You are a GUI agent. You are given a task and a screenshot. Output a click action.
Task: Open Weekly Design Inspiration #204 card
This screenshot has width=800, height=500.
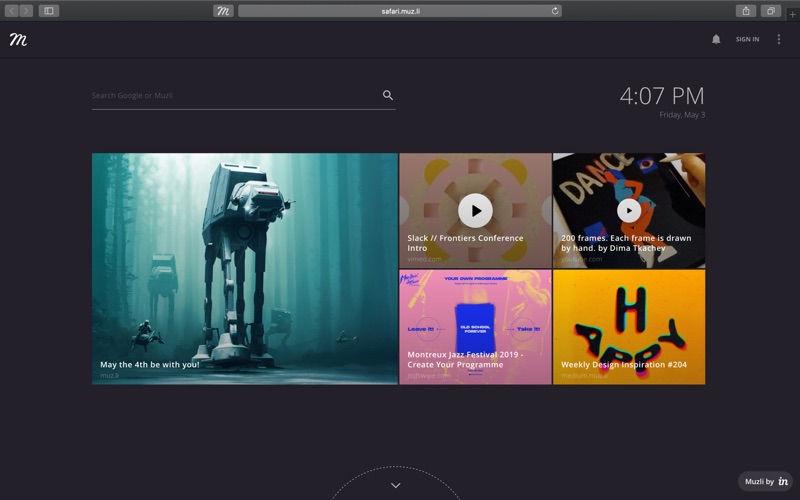[629, 327]
